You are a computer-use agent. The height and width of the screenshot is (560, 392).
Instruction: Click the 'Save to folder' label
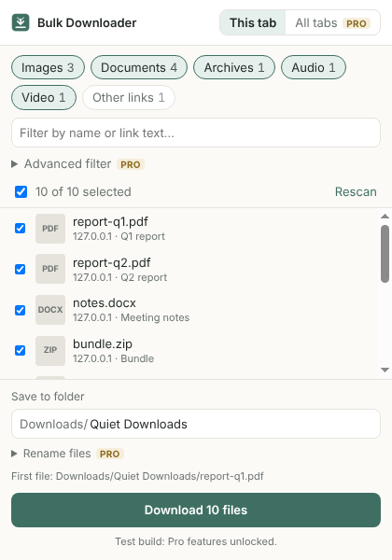pos(48,397)
